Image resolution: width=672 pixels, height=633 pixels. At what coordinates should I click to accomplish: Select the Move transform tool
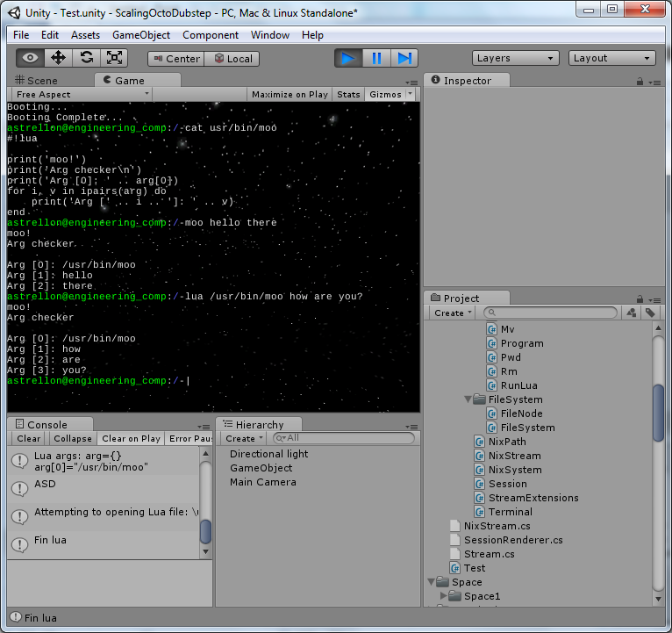click(x=58, y=58)
